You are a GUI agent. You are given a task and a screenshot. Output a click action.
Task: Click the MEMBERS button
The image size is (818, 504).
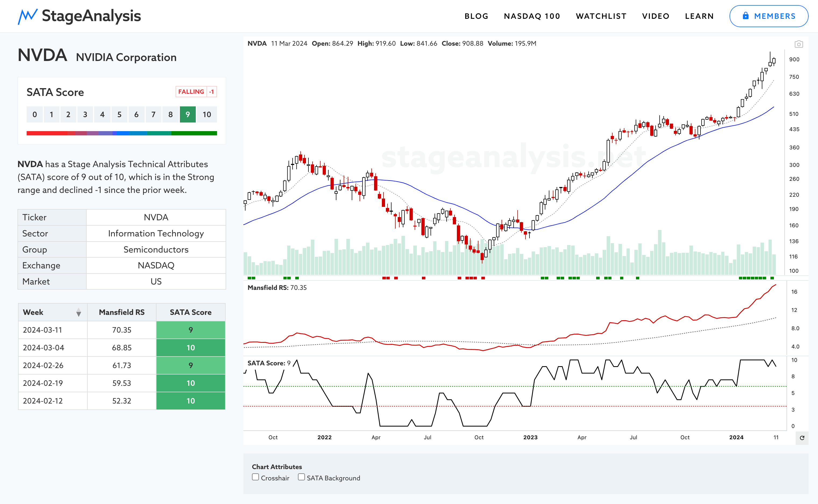pos(769,16)
